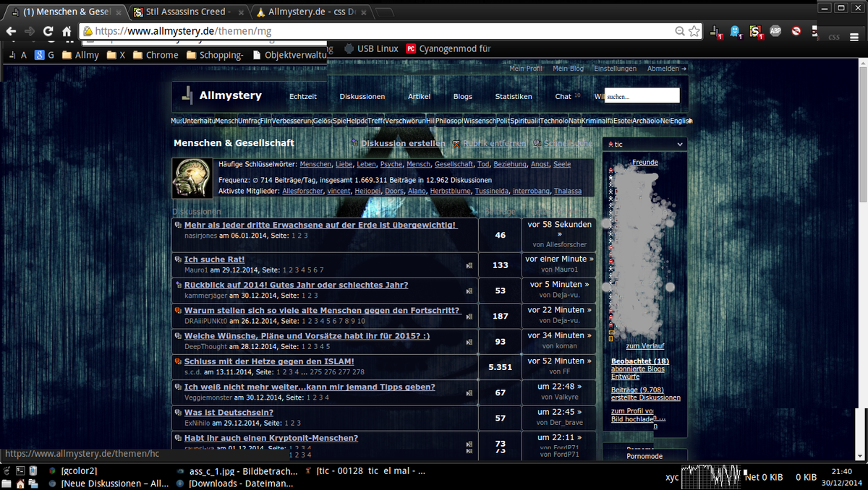Viewport: 868px width, 490px height.
Task: Open 'zum Verlauf' link in sidebar
Action: 645,346
